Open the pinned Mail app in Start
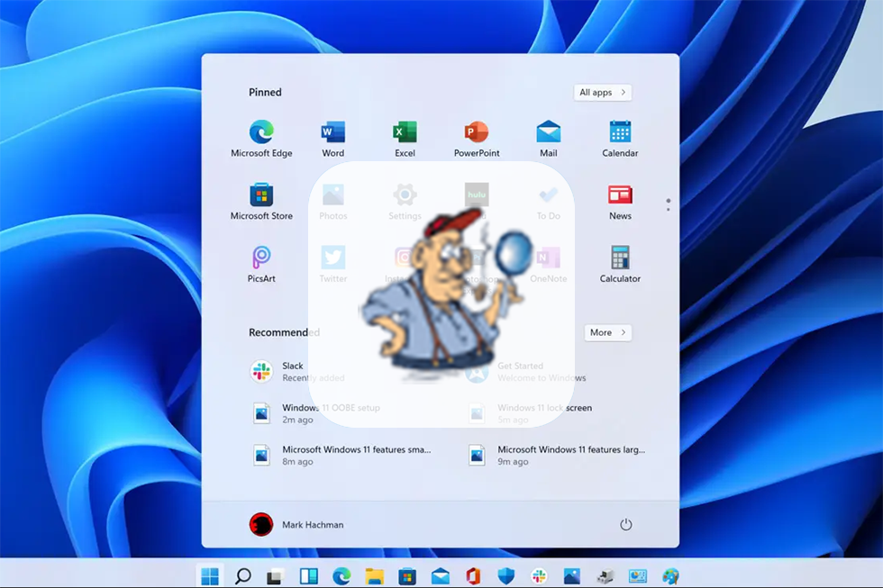883x588 pixels. click(x=548, y=139)
